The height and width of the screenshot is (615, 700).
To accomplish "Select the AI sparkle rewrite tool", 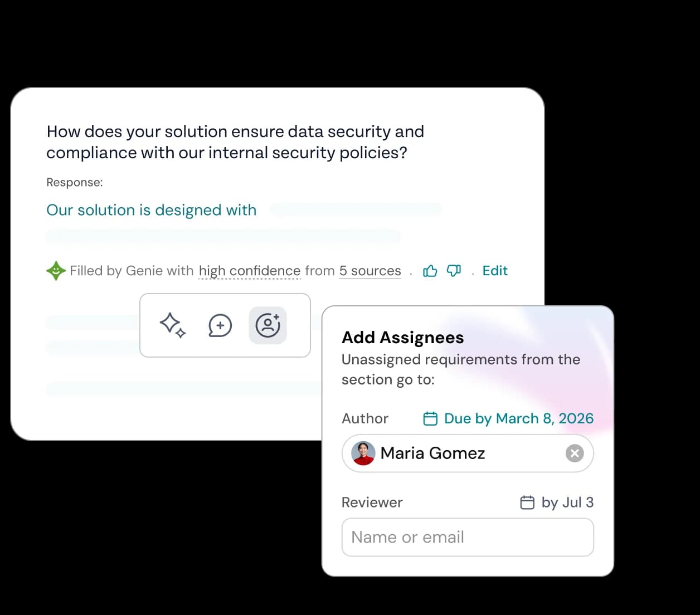I will pyautogui.click(x=173, y=326).
